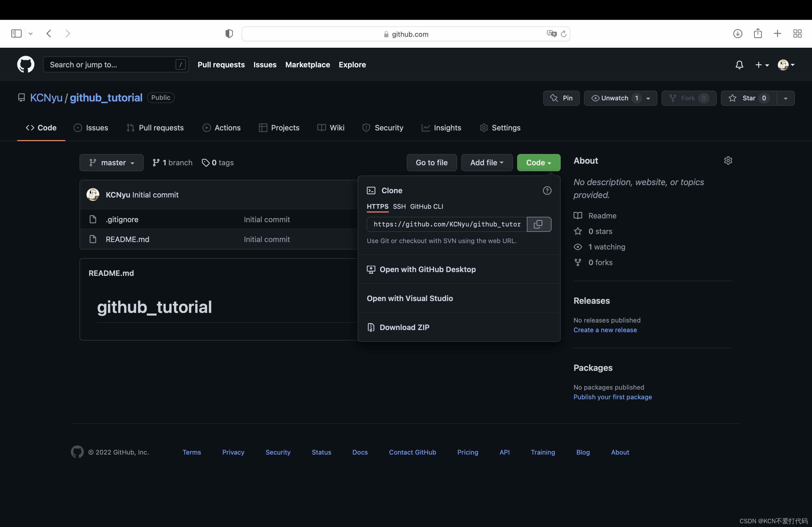Go to the Projects tab
This screenshot has height=527, width=812.
point(279,128)
